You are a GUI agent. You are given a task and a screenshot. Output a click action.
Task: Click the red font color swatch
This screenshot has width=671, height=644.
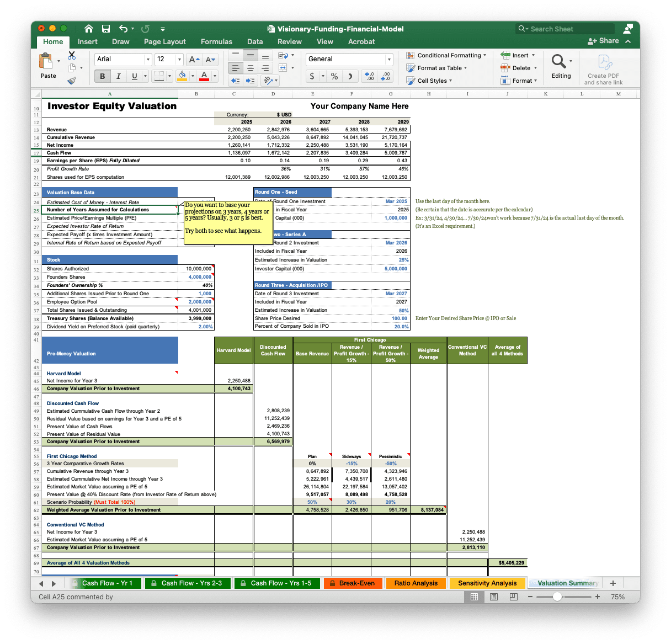coord(204,76)
